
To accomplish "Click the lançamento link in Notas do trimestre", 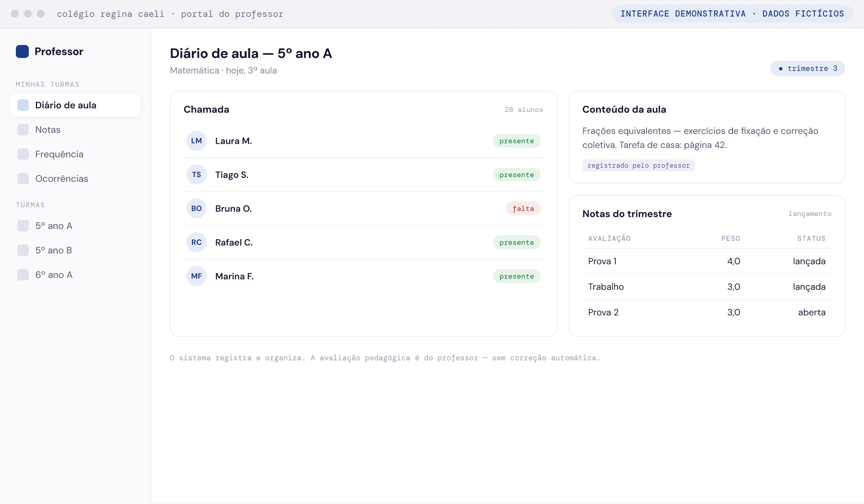I will (x=810, y=214).
